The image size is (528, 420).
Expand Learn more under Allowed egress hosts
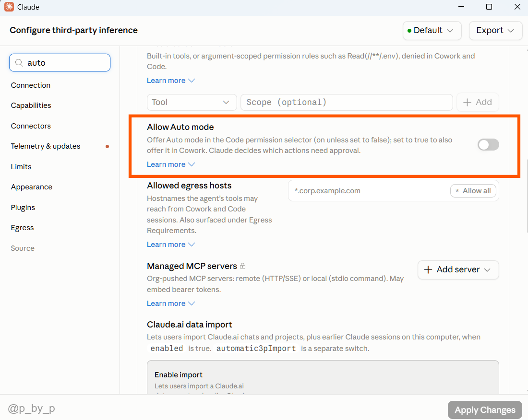click(171, 245)
